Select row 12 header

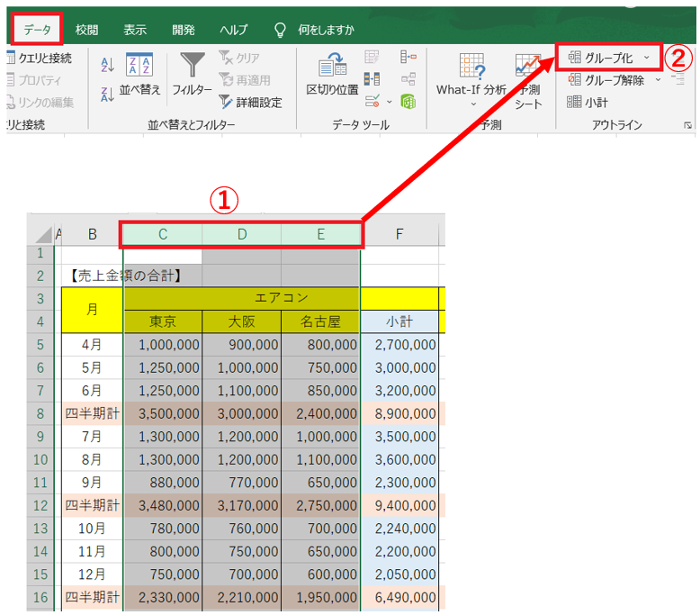[x=40, y=505]
